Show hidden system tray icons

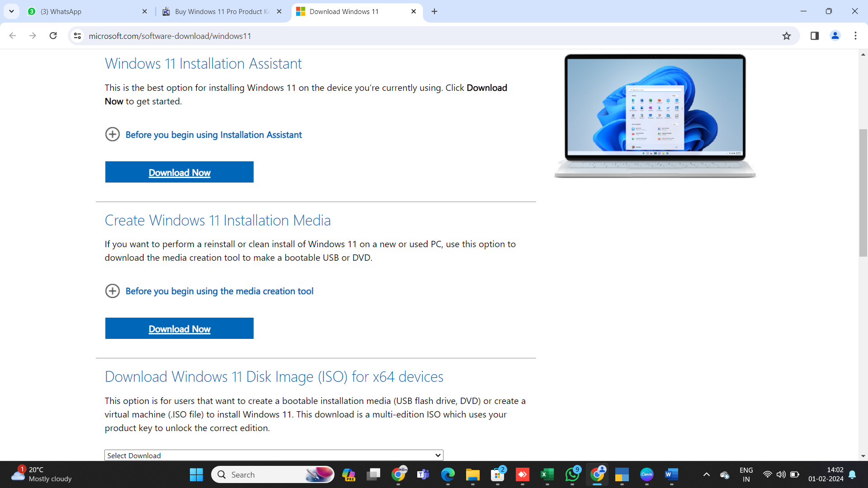(707, 474)
